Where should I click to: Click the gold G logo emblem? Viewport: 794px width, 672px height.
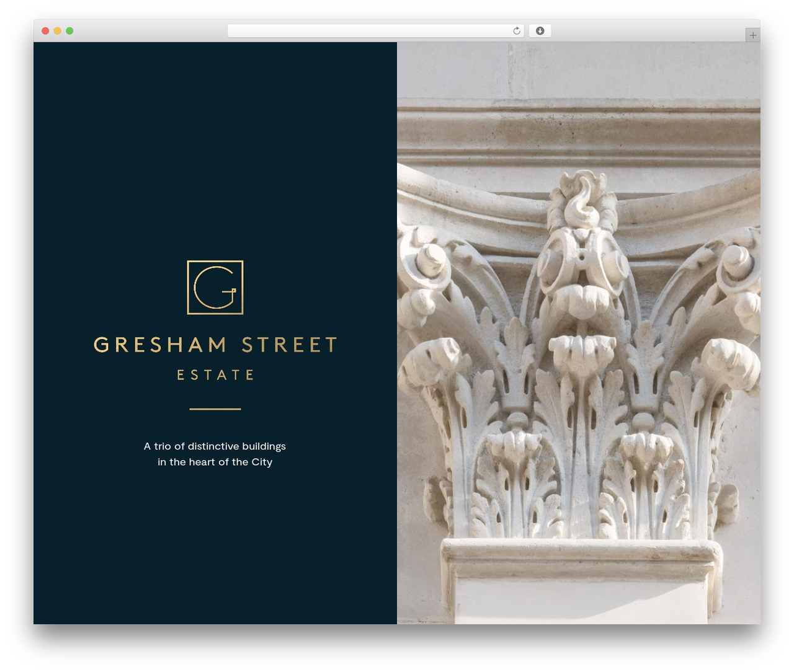(215, 288)
